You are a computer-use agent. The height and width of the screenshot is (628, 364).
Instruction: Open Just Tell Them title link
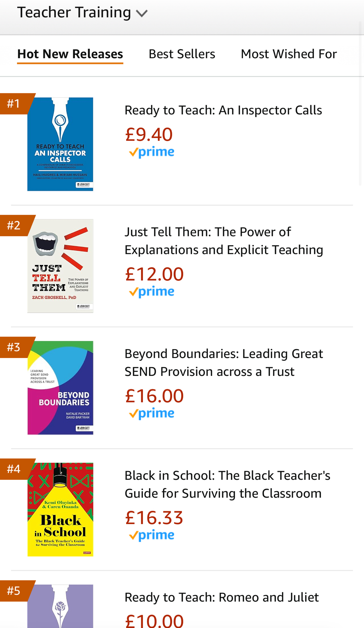pyautogui.click(x=223, y=241)
